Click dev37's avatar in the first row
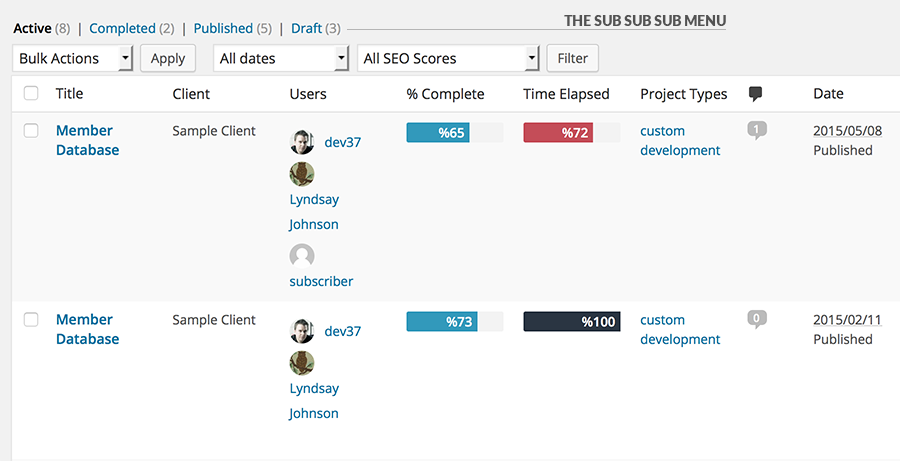900x461 pixels. [x=302, y=142]
